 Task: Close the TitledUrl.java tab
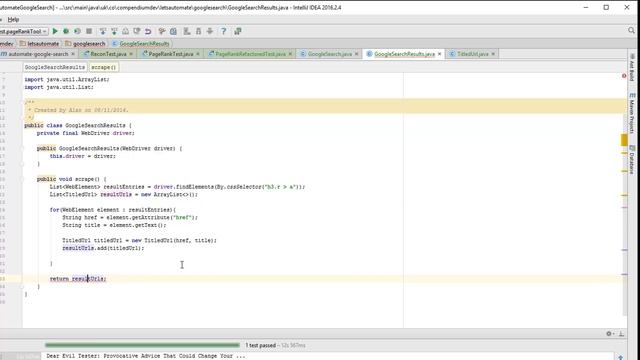(x=493, y=54)
